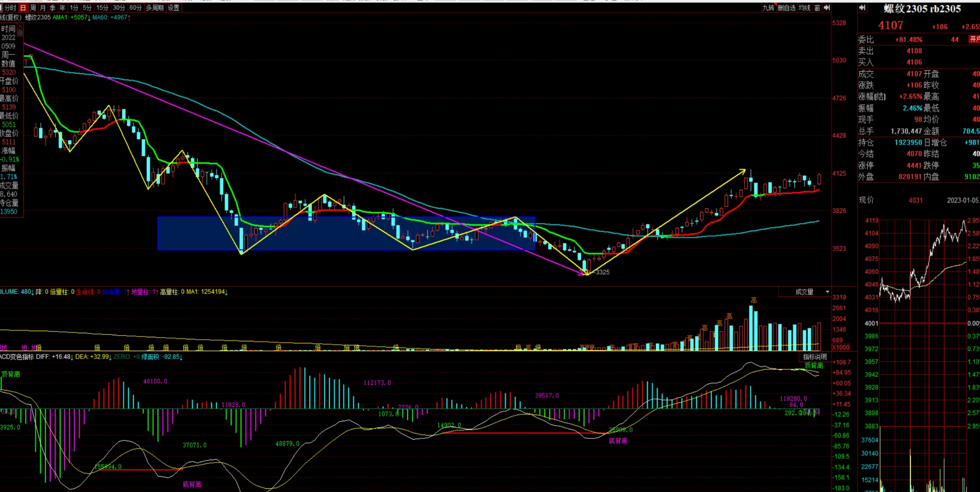The width and height of the screenshot is (980, 492).
Task: Click the 今结 value 4070
Action: [914, 154]
